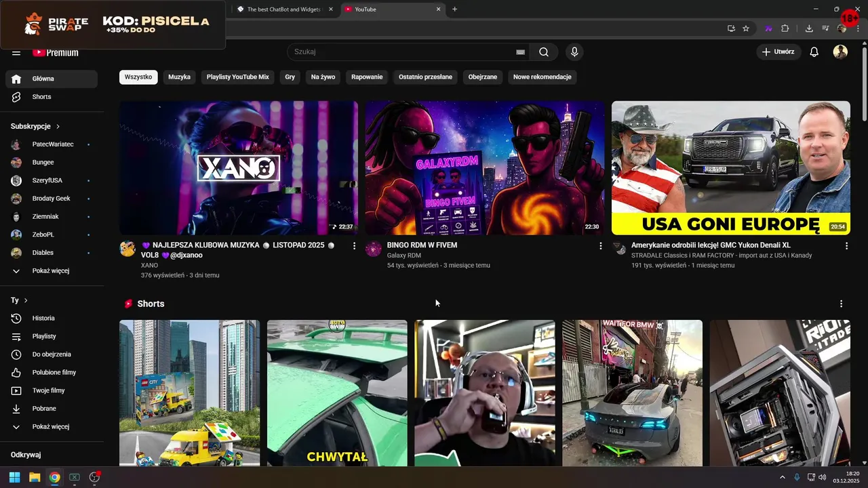Screen dimensions: 868x488
Task: Open the SzeryfUSA subscription
Action: click(x=52, y=180)
